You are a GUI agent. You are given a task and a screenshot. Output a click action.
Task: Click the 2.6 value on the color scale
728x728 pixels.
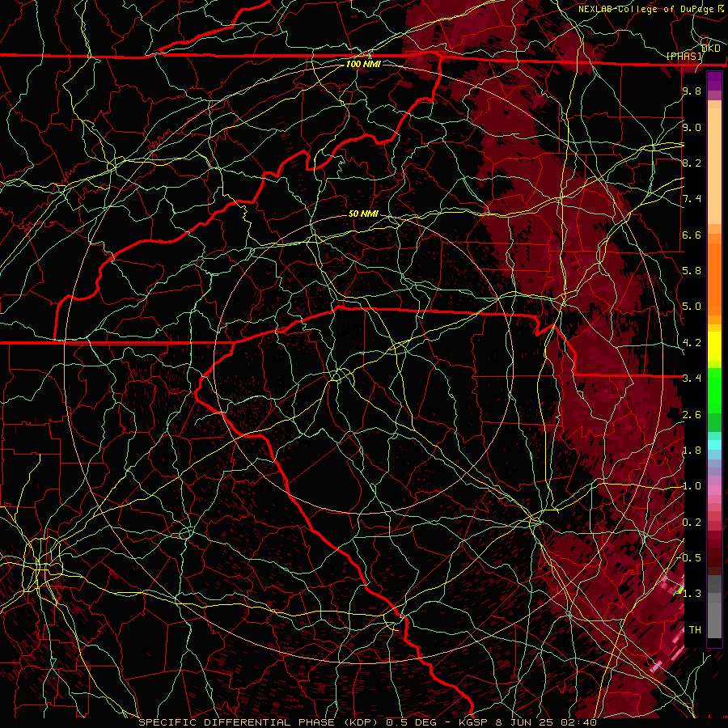[x=692, y=415]
